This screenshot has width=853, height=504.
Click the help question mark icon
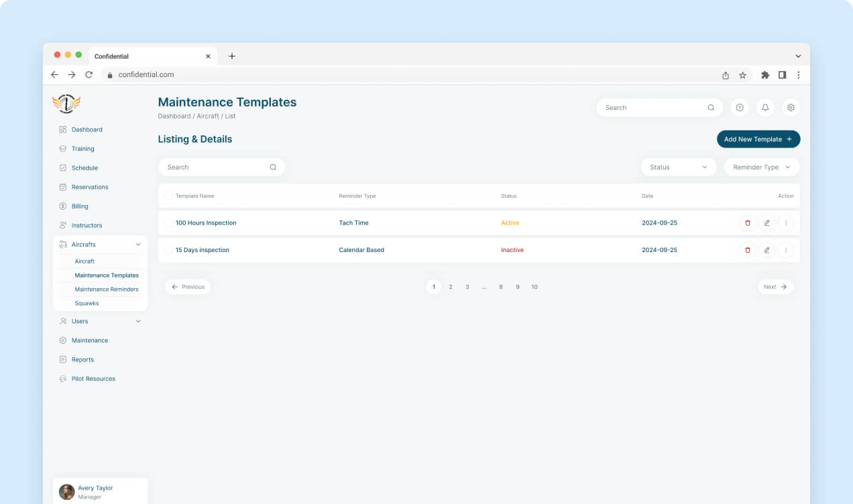tap(740, 107)
